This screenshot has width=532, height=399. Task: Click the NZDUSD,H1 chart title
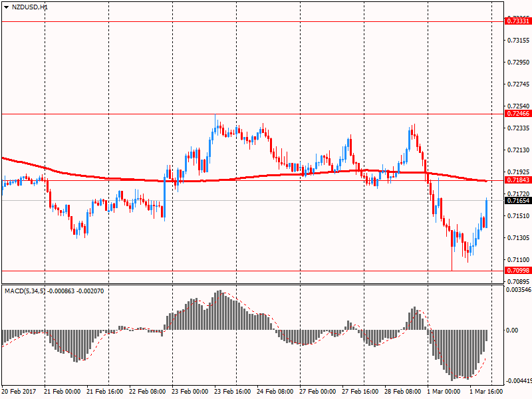(29, 7)
